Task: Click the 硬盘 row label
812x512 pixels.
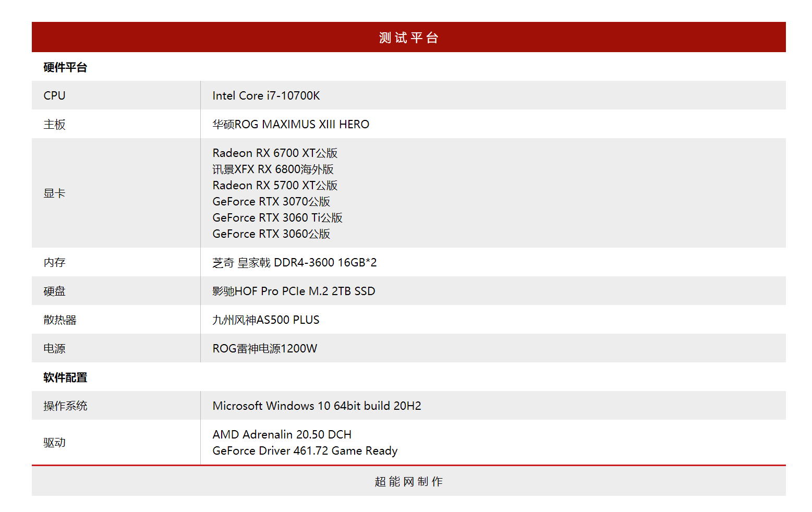Action: point(55,291)
